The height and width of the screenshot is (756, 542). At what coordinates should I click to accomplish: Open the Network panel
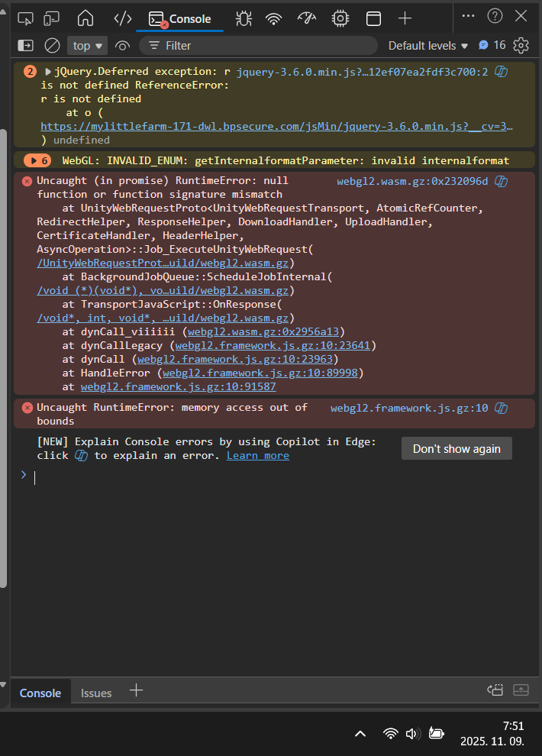(x=273, y=18)
